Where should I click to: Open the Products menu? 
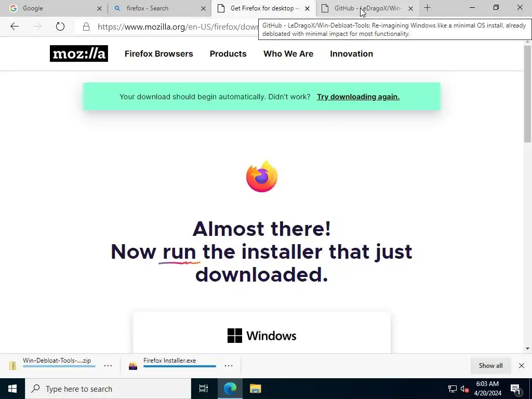coord(228,54)
